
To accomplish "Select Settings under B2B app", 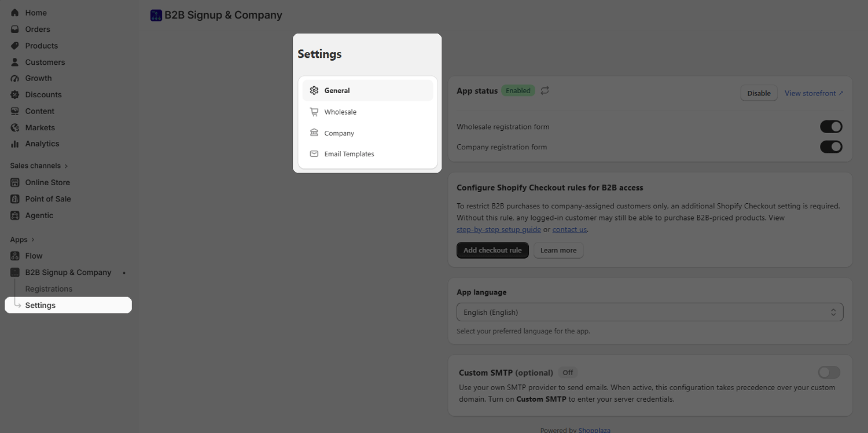I will pos(68,305).
